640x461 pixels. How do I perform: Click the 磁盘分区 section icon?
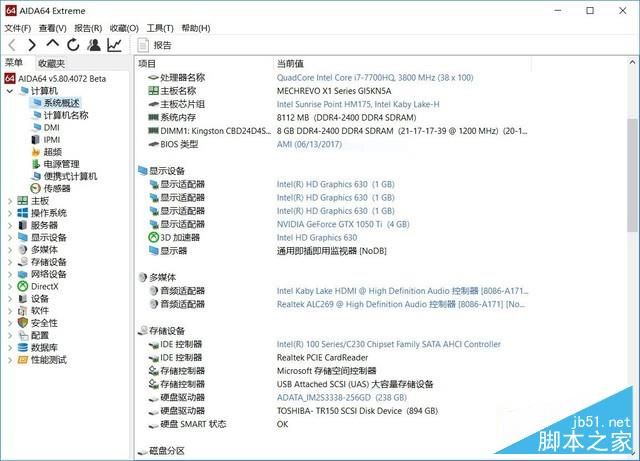(x=142, y=451)
